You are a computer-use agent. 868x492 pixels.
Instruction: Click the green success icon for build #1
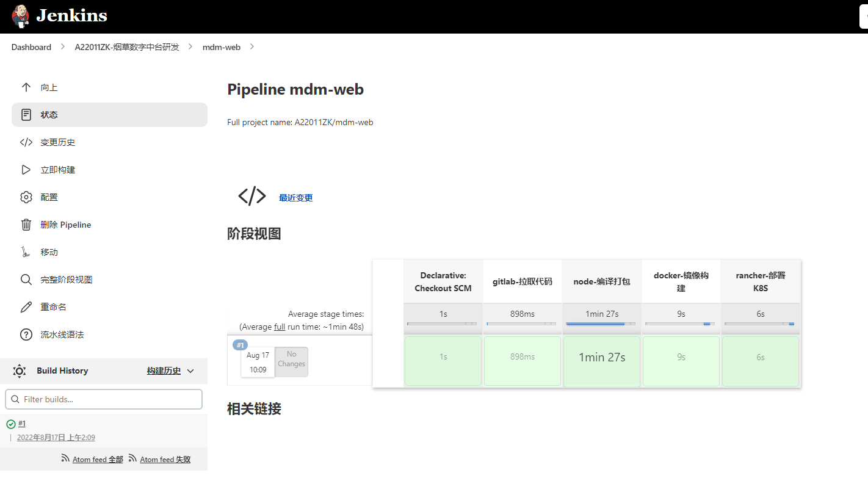[x=11, y=424]
